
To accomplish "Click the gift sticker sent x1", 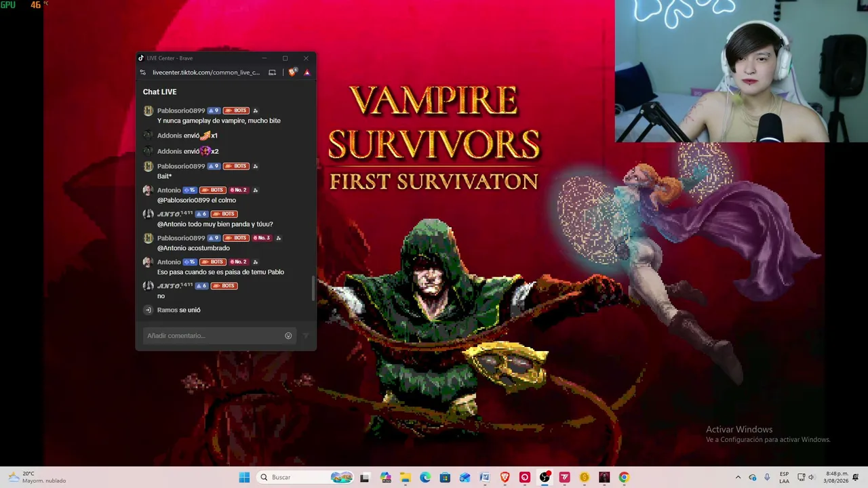I will (x=205, y=136).
